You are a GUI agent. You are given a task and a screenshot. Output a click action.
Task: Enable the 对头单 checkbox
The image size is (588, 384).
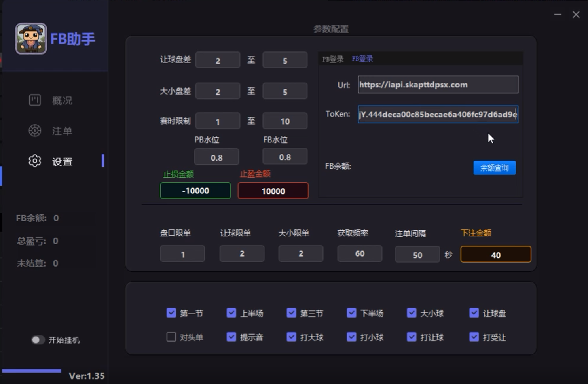[x=171, y=337]
